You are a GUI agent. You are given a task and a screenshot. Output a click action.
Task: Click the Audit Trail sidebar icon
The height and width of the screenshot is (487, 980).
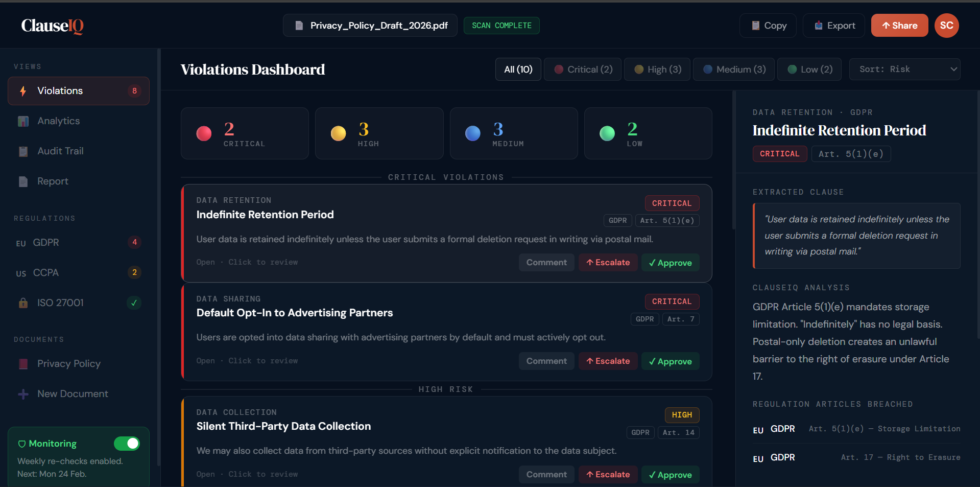point(23,151)
